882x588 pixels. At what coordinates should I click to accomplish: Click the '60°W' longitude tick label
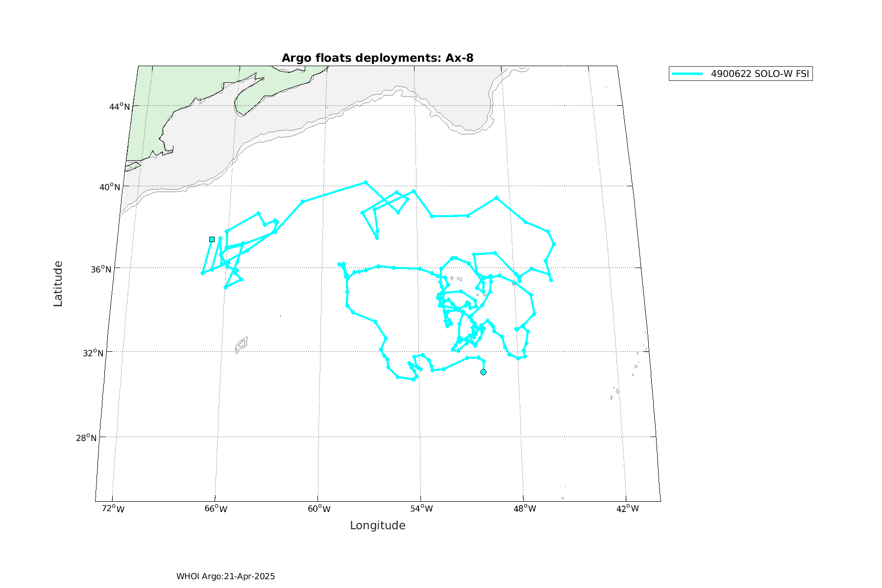point(319,509)
